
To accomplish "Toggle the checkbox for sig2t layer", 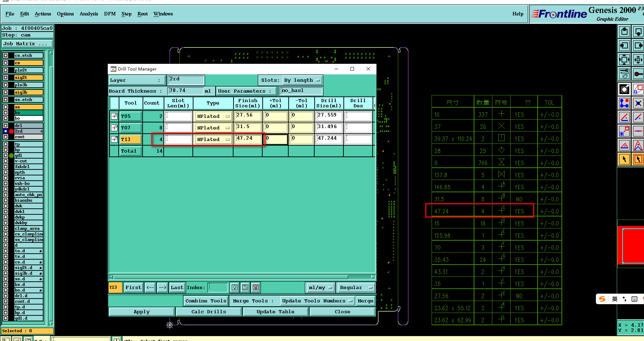I will 6,78.
